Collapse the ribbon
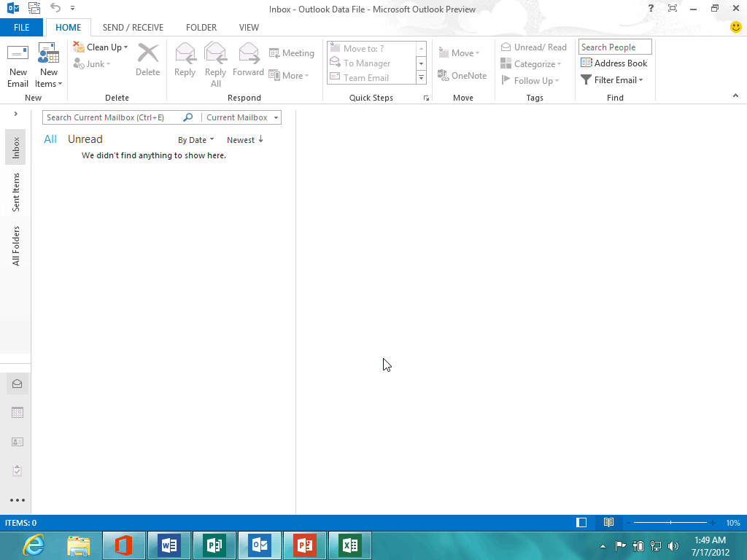 735,96
